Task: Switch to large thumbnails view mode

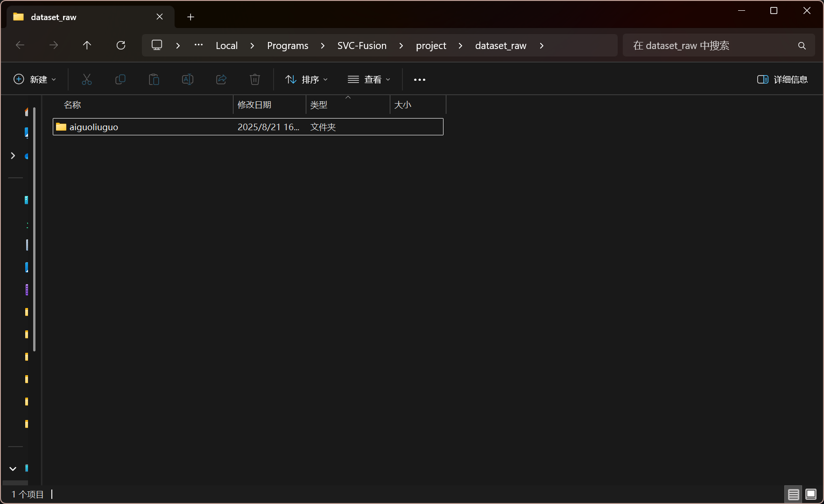Action: pyautogui.click(x=811, y=494)
